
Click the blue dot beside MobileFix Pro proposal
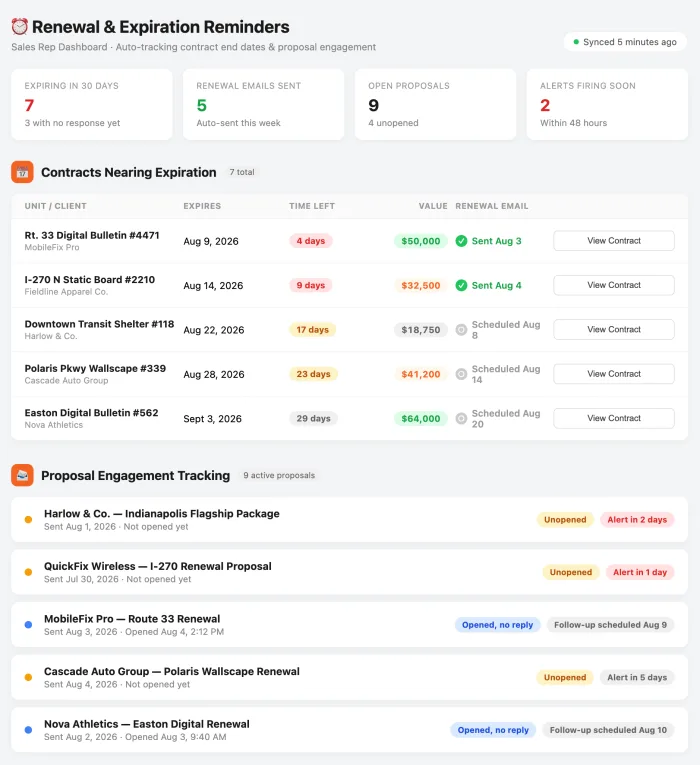pos(28,624)
